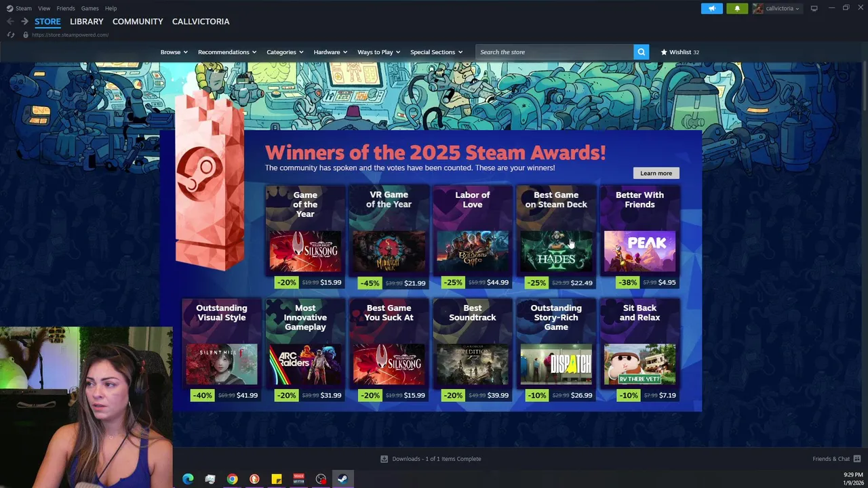Viewport: 868px width, 488px height.
Task: Go forward with the right arrow
Action: (x=24, y=22)
